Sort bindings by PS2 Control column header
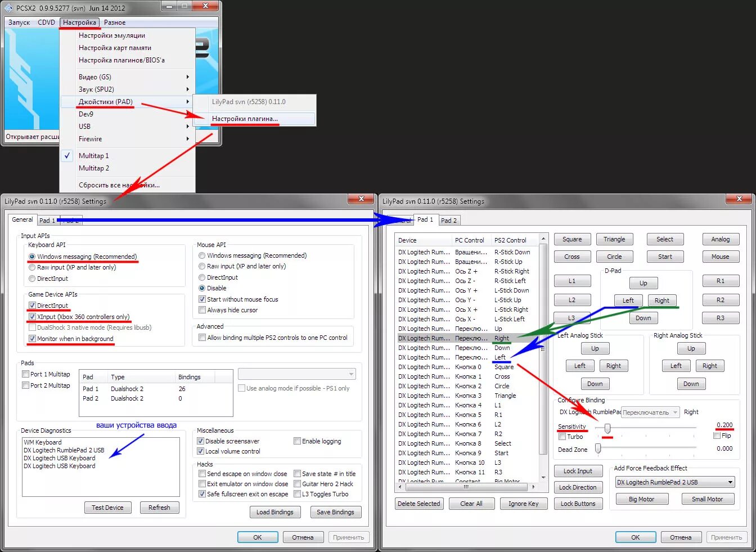The height and width of the screenshot is (552, 756). (514, 240)
